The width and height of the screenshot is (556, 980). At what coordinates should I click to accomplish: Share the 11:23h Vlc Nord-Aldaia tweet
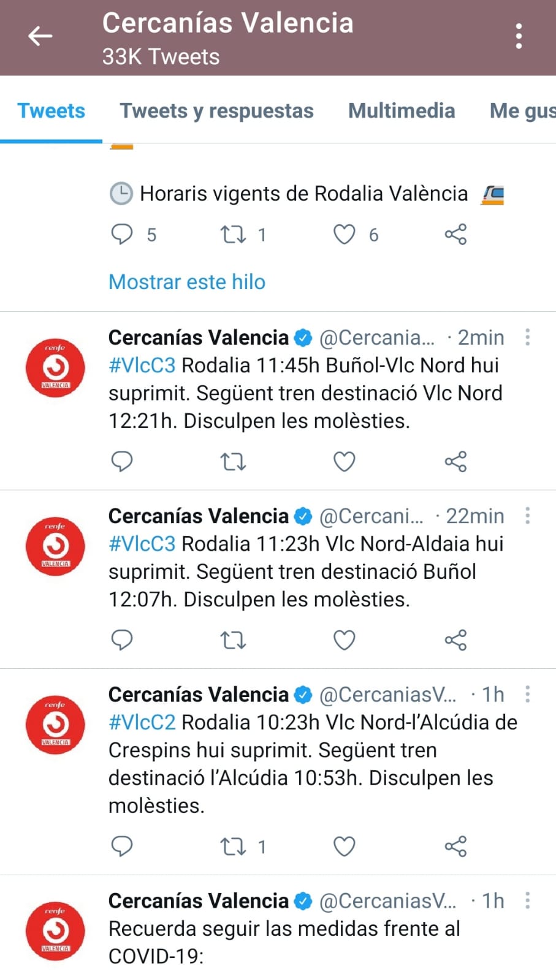click(455, 640)
